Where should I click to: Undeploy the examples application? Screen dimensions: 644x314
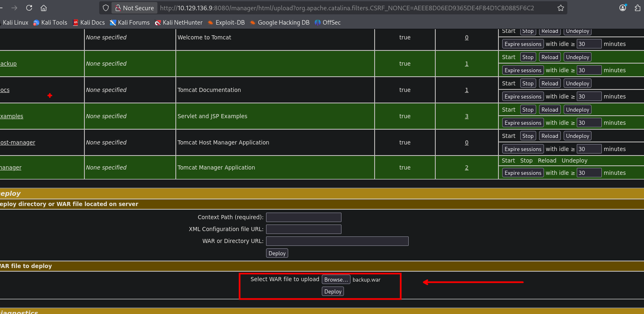(x=578, y=110)
